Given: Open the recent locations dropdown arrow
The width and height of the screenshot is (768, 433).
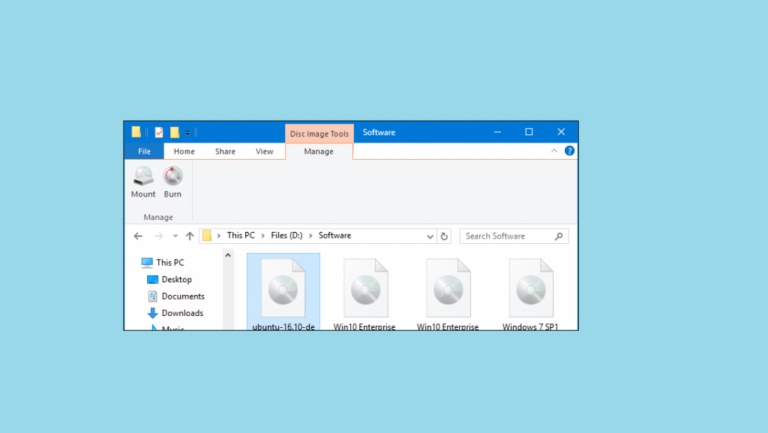Looking at the screenshot, I should (x=175, y=236).
